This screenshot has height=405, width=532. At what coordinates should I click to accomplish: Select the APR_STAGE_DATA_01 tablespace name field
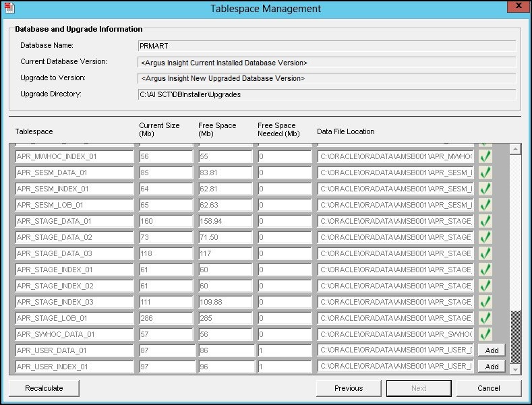pyautogui.click(x=75, y=221)
